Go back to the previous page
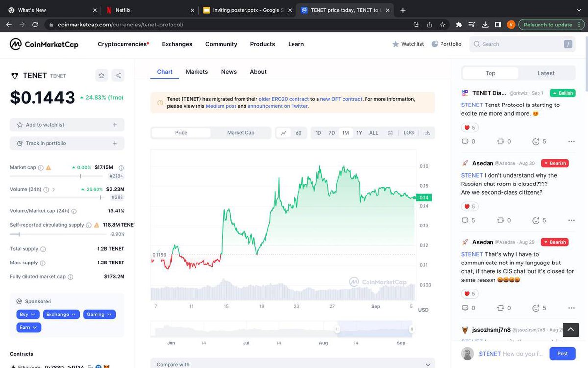Image resolution: width=588 pixels, height=368 pixels. click(9, 25)
